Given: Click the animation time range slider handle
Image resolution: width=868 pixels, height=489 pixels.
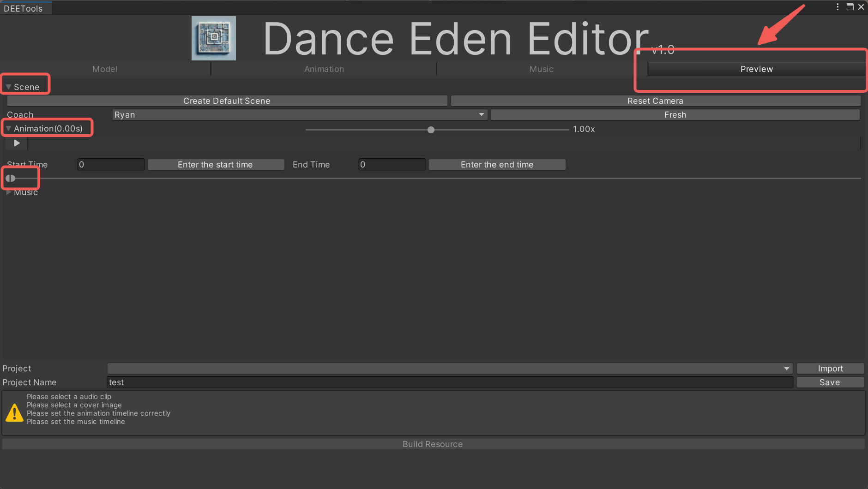Looking at the screenshot, I should 11,178.
